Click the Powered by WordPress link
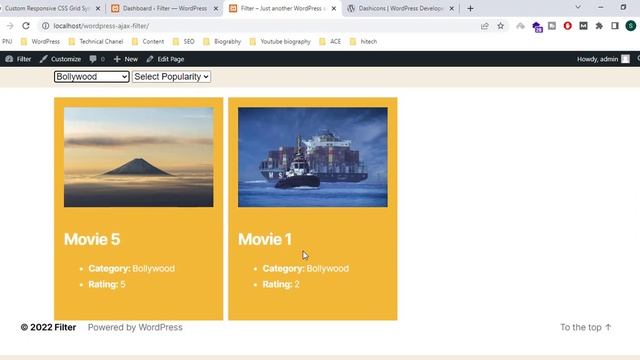 (135, 327)
